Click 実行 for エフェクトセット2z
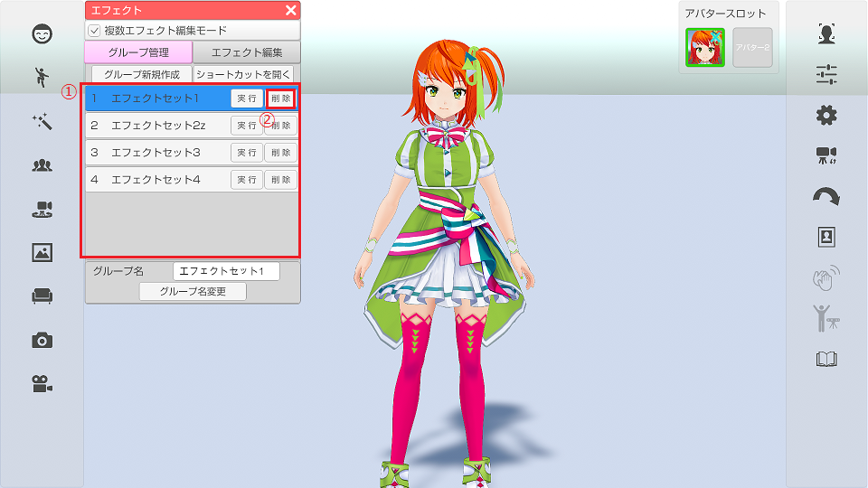Image resolution: width=868 pixels, height=488 pixels. 247,126
